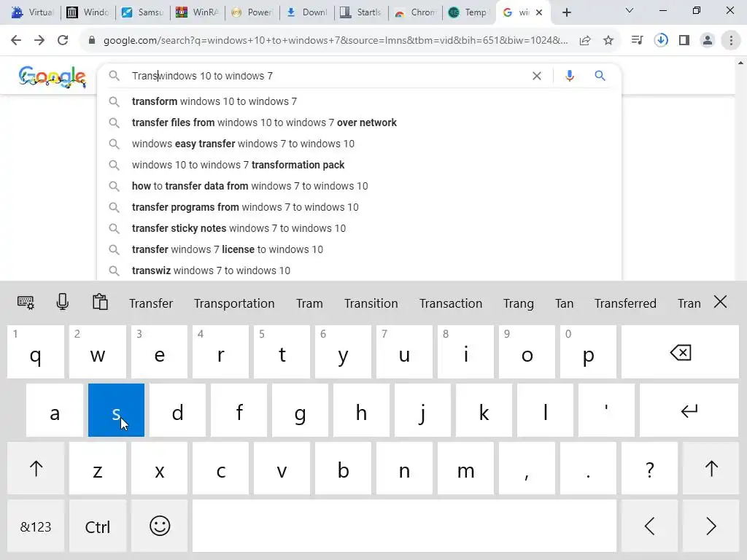
Task: Tap the Ctrl key
Action: [98, 526]
